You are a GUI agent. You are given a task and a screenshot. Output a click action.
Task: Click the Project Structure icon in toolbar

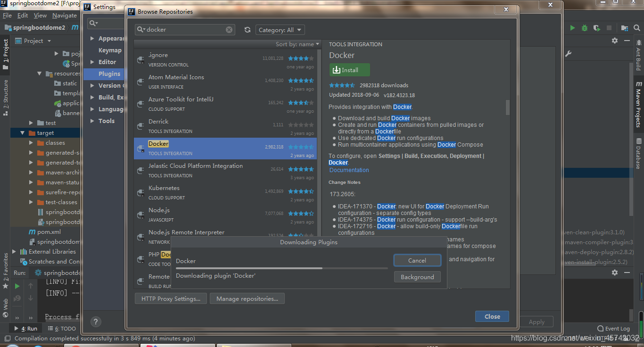(x=625, y=28)
